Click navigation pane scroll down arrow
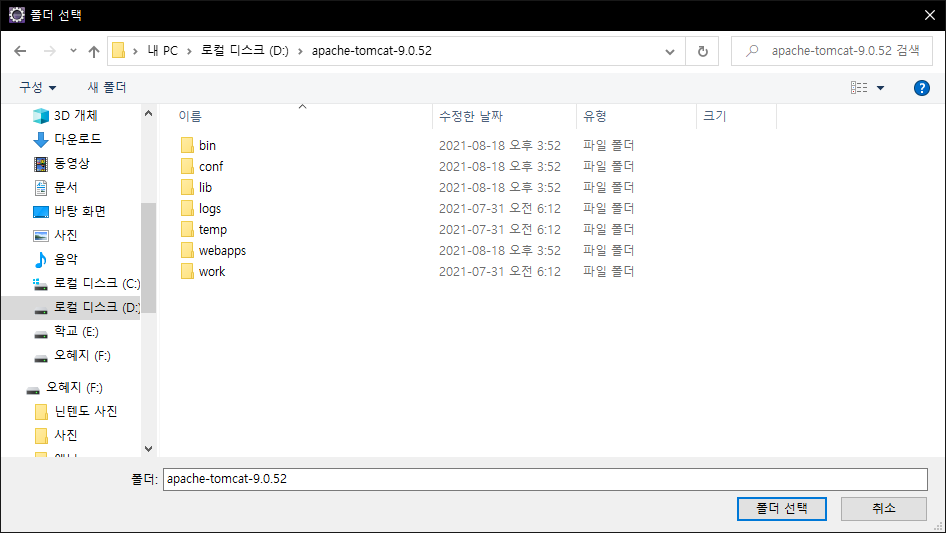 point(148,449)
